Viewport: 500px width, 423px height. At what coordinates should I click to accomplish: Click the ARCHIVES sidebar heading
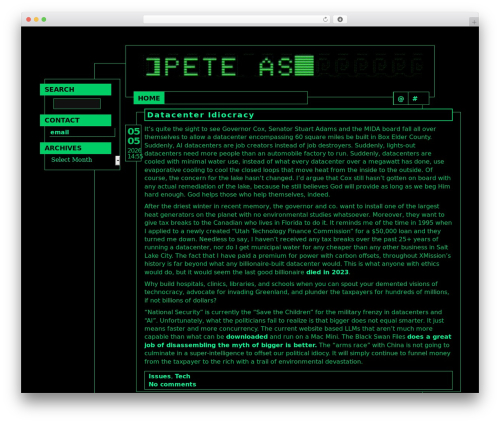click(76, 148)
